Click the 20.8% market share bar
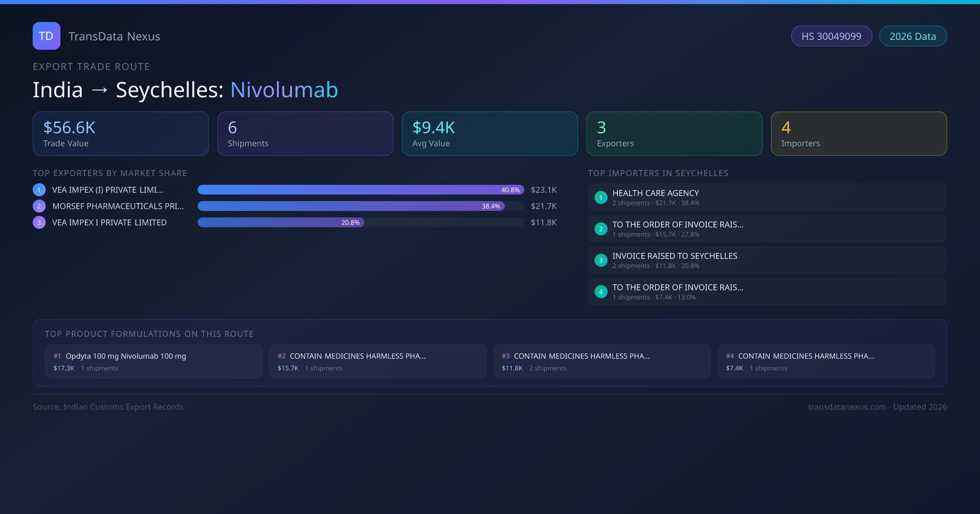This screenshot has height=514, width=980. point(281,222)
